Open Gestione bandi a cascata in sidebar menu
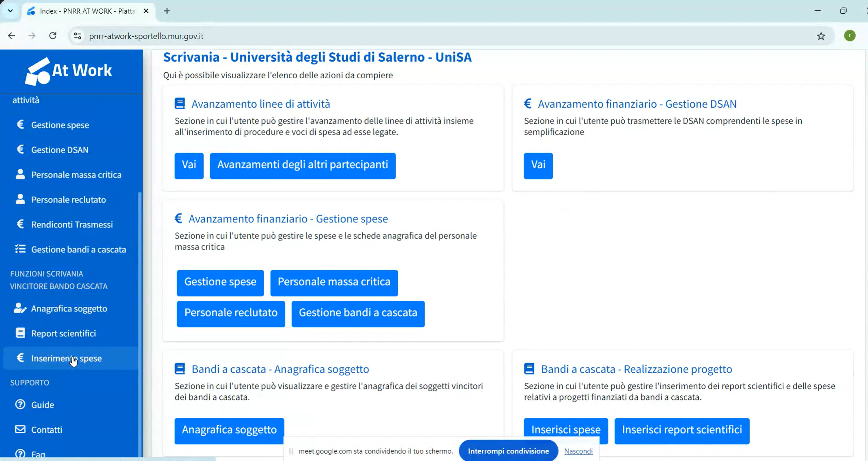Image resolution: width=868 pixels, height=461 pixels. coord(70,249)
